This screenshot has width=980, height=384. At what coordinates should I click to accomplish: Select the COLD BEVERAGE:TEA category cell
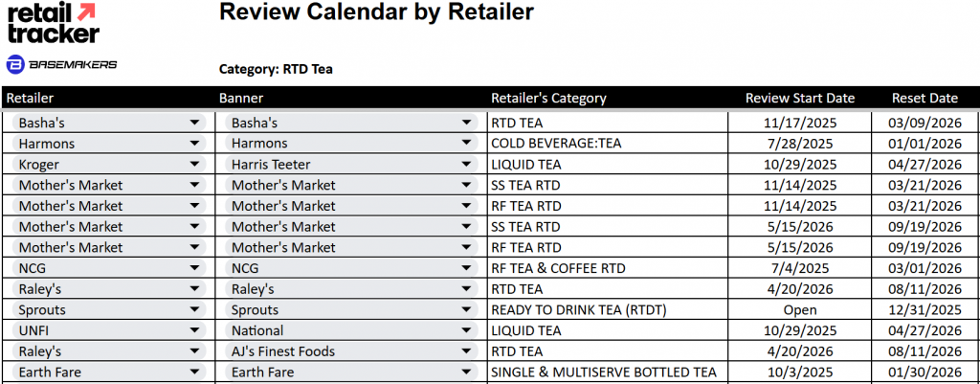pyautogui.click(x=556, y=144)
